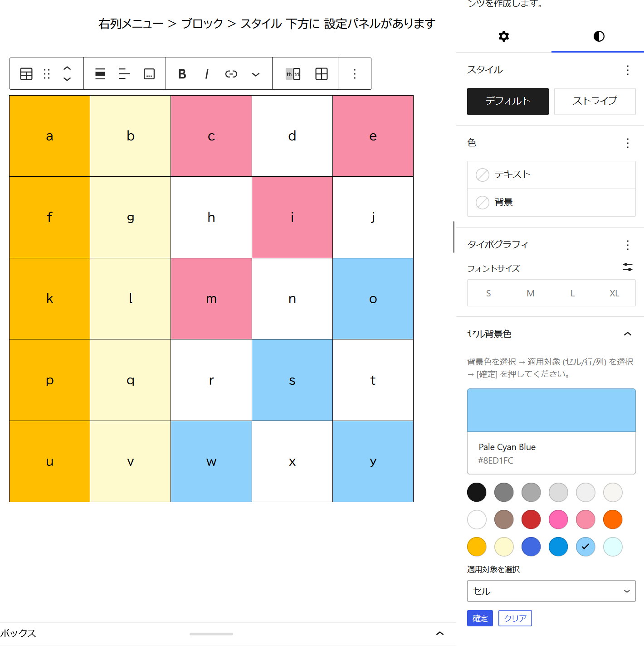
Task: Pick the pale cream color swatch
Action: coord(504,547)
